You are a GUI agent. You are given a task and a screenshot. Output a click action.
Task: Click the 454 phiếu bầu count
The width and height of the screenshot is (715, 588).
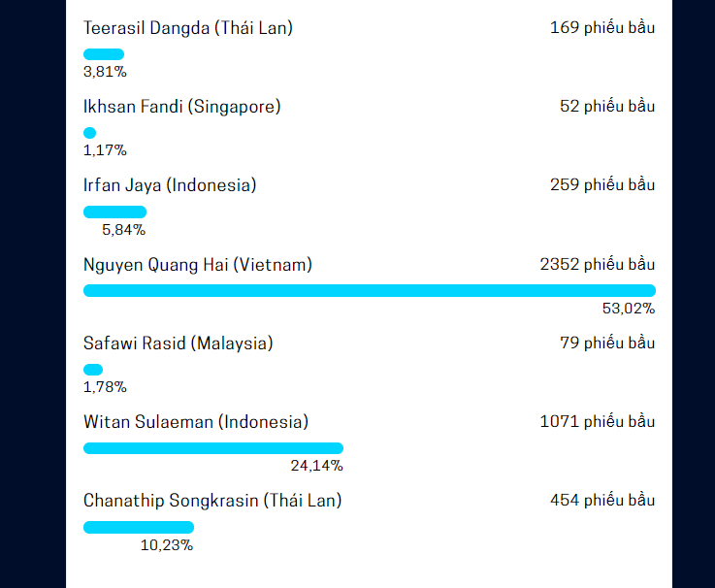pyautogui.click(x=602, y=501)
